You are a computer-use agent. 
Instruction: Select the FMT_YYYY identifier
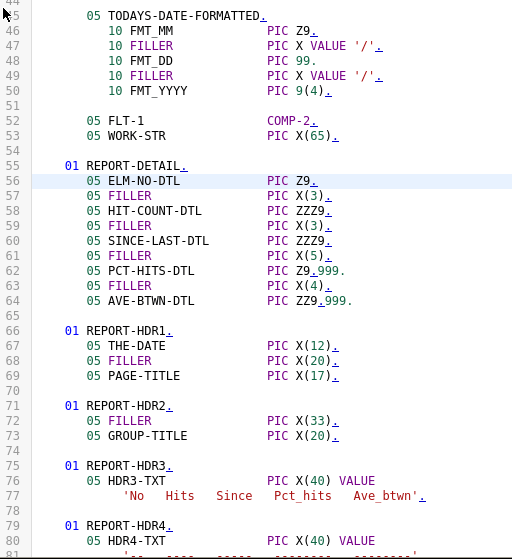[158, 91]
